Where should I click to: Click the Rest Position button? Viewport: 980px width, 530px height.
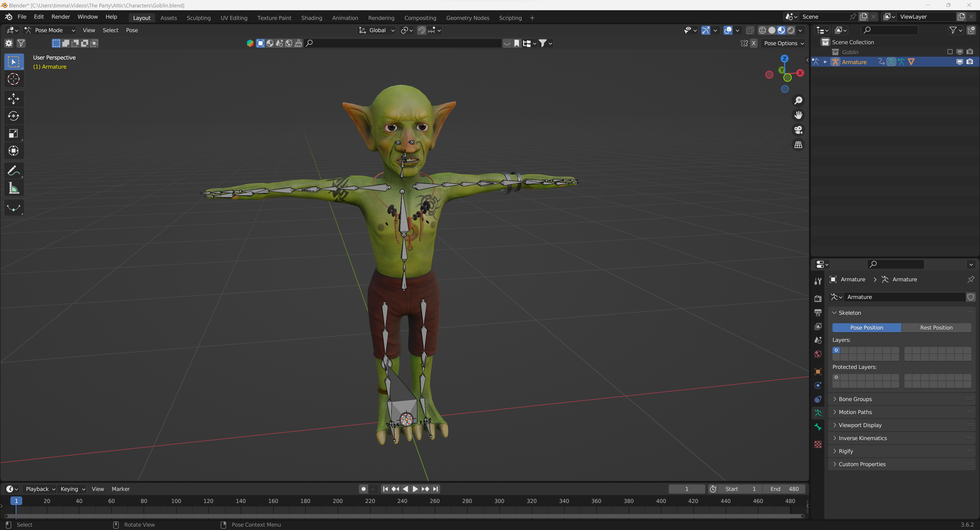[936, 328]
